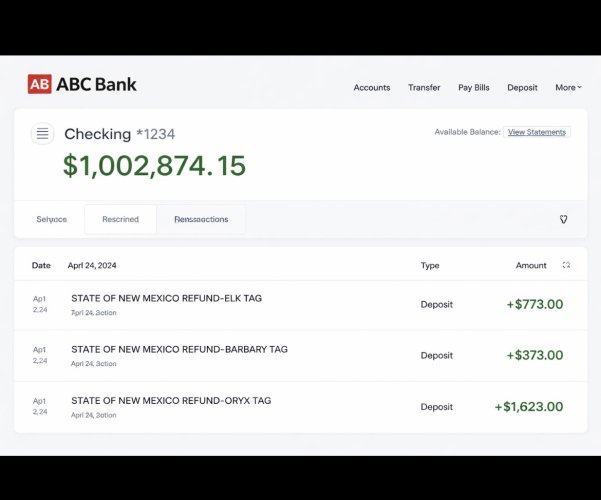The height and width of the screenshot is (500, 601).
Task: Go to the Transfer page
Action: [x=424, y=88]
